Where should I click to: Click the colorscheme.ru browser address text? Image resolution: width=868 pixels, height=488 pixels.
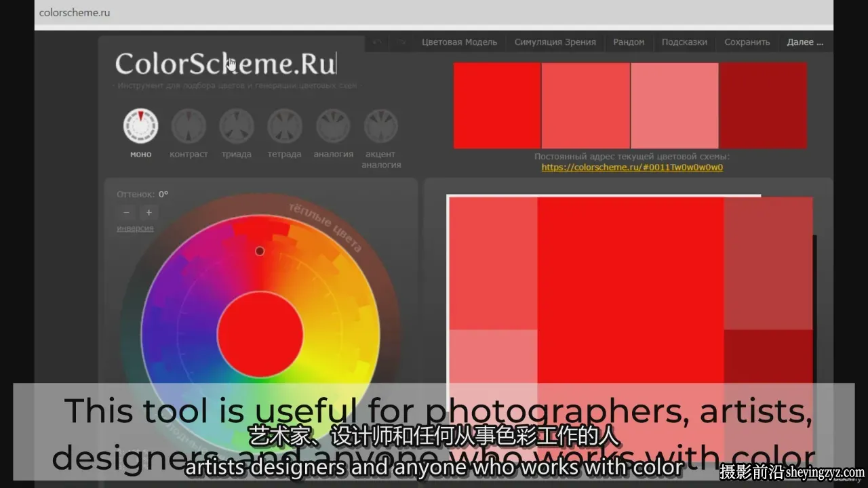(x=75, y=12)
